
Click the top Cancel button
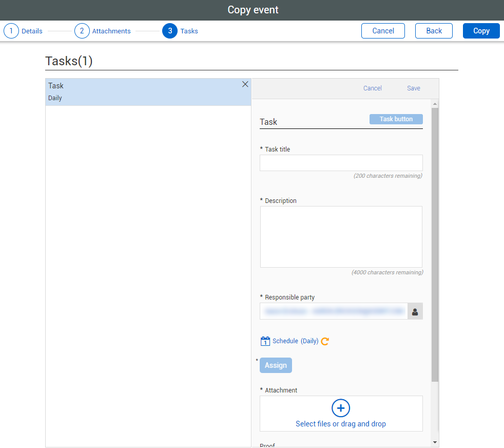[383, 31]
